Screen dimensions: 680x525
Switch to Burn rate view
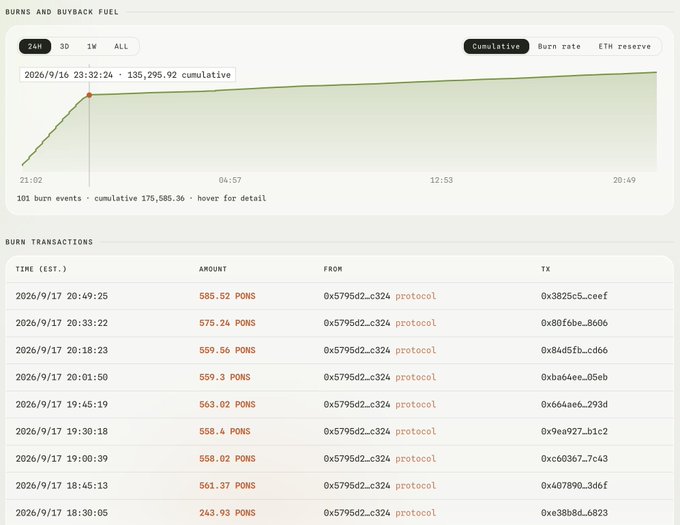559,46
